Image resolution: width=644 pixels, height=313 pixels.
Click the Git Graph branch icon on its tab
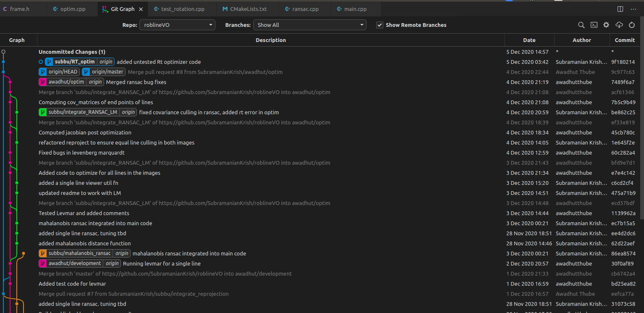pyautogui.click(x=104, y=8)
